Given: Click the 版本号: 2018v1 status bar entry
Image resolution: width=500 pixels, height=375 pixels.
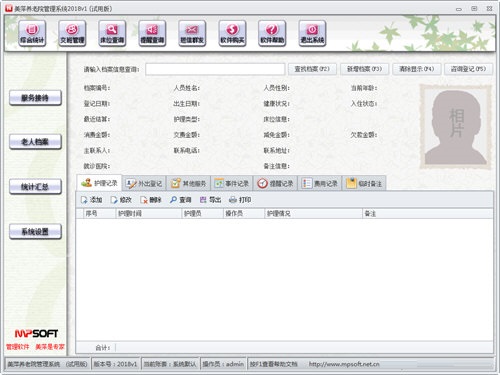Looking at the screenshot, I should click(x=115, y=364).
